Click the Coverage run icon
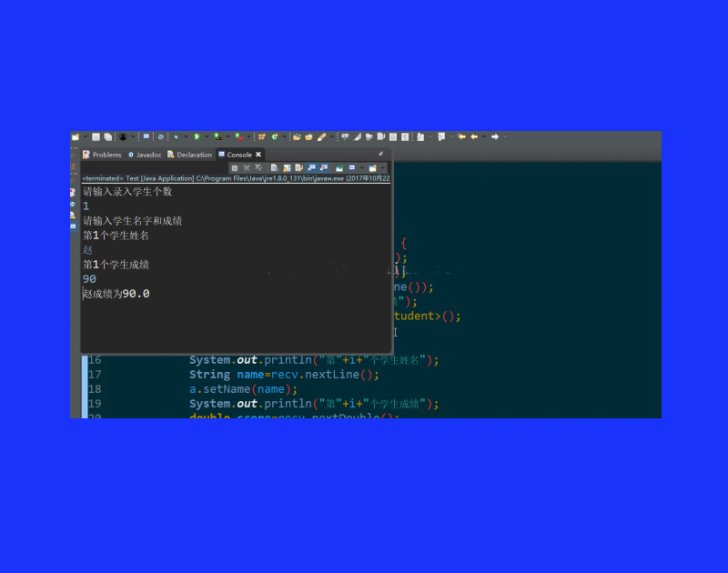Screen dimensions: 728x573 [x=217, y=136]
